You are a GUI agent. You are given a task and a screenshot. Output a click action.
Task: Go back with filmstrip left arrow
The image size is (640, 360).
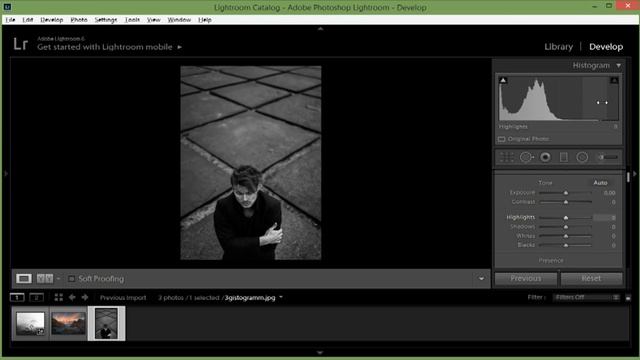[x=72, y=298]
